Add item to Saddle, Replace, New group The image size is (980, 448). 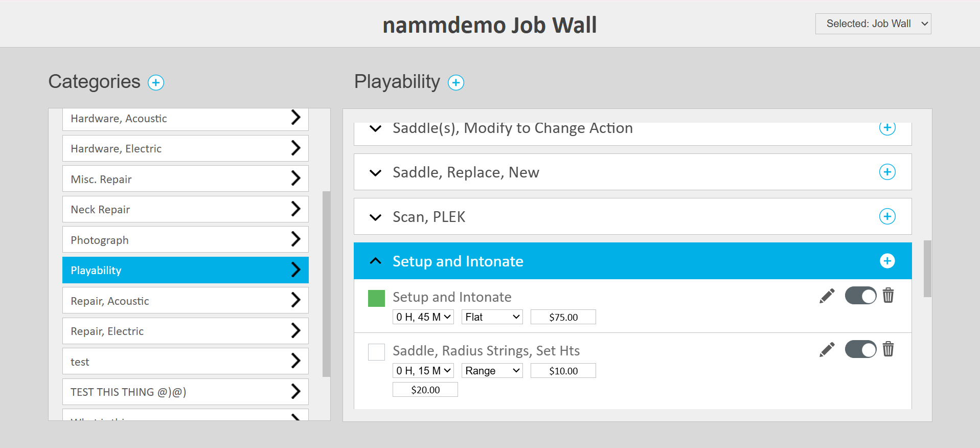(887, 172)
